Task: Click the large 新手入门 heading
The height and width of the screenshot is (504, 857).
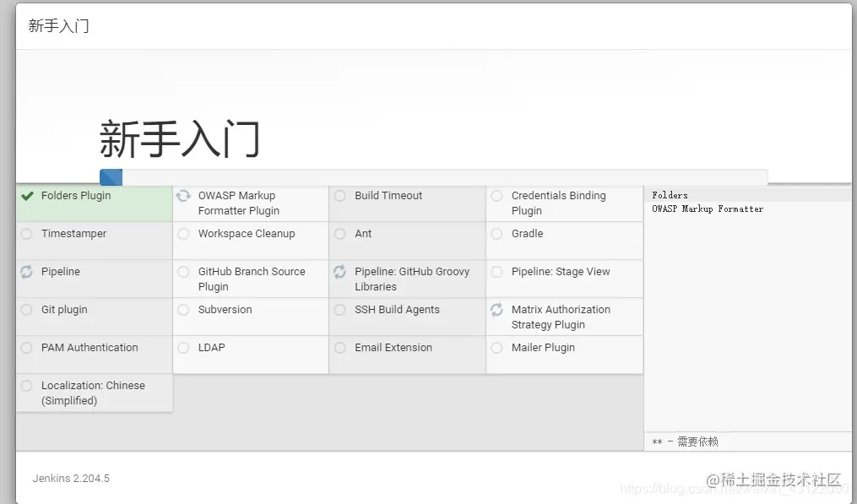Action: [x=179, y=138]
